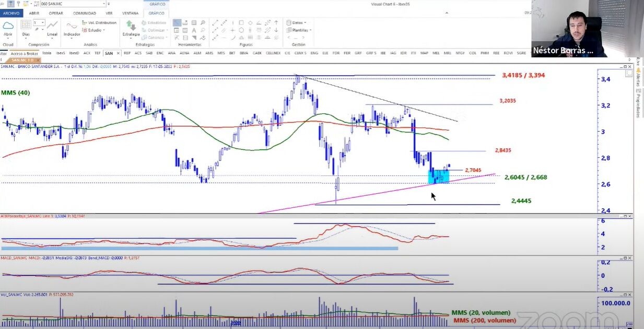Click the 3,4185 / 3,394 resistance label
644x329 pixels.
(523, 75)
